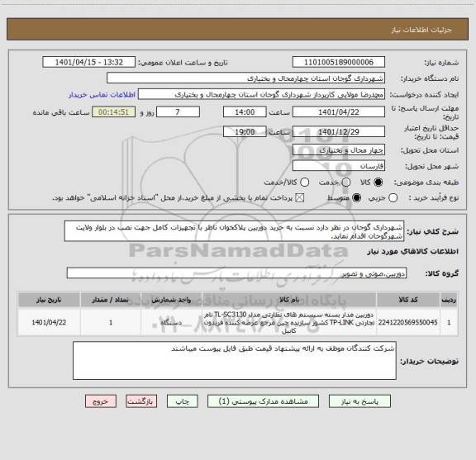Click the ردیف column header
This screenshot has height=460, width=476.
pos(449,300)
